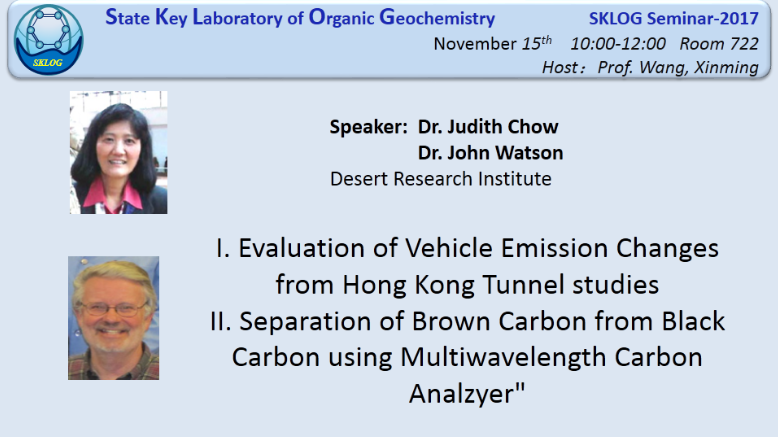Image resolution: width=778 pixels, height=437 pixels.
Task: Click the 10:00-12:00 time text
Action: pos(618,44)
